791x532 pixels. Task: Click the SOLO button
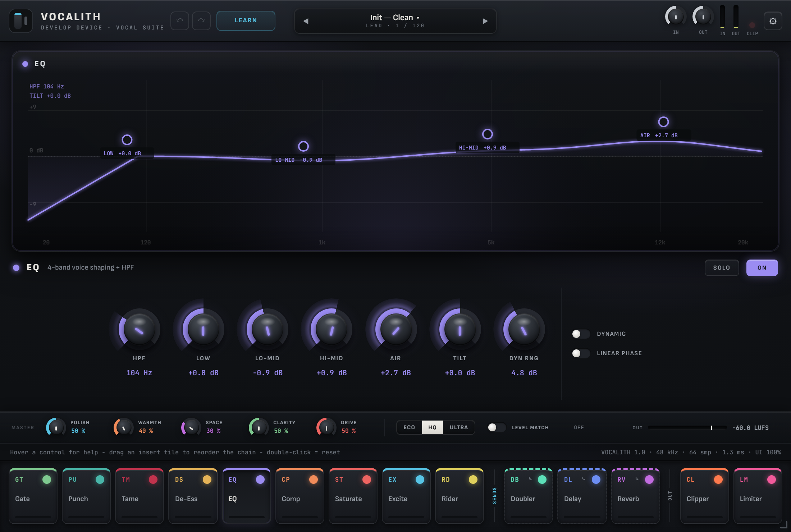pyautogui.click(x=722, y=267)
